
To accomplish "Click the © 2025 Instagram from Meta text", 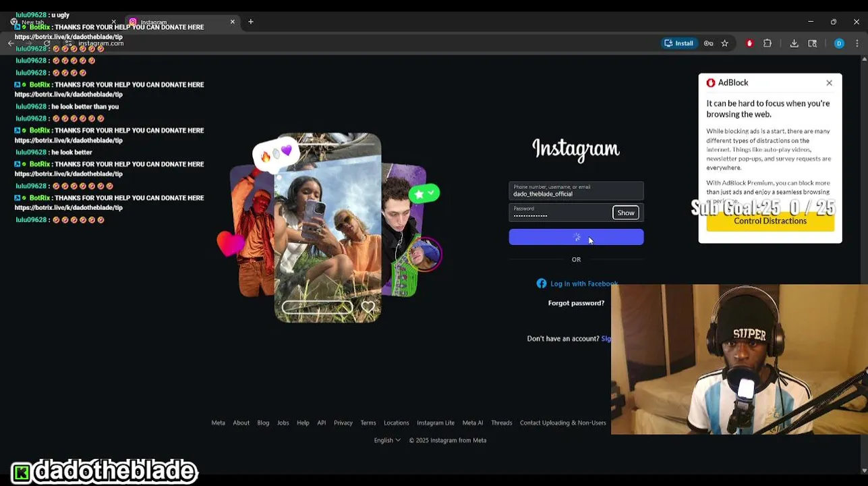I will [x=448, y=440].
